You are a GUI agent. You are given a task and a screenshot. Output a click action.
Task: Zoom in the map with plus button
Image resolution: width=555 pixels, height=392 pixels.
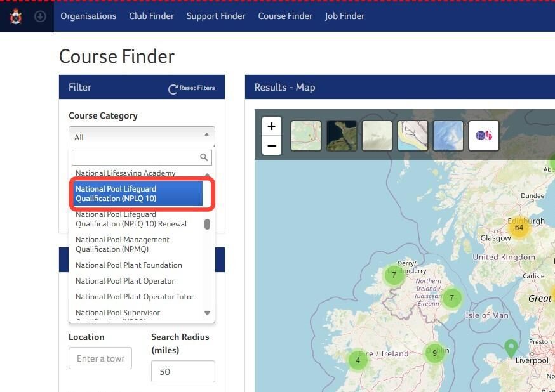(x=272, y=126)
